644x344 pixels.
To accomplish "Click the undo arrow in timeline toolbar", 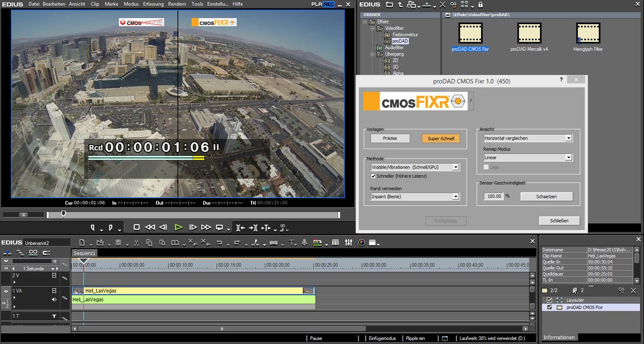I will [219, 243].
